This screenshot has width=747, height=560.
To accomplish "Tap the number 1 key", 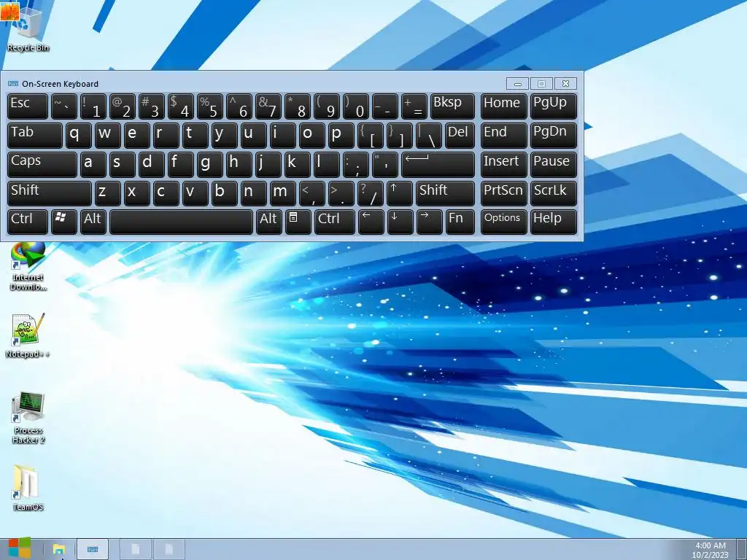I will pos(93,106).
